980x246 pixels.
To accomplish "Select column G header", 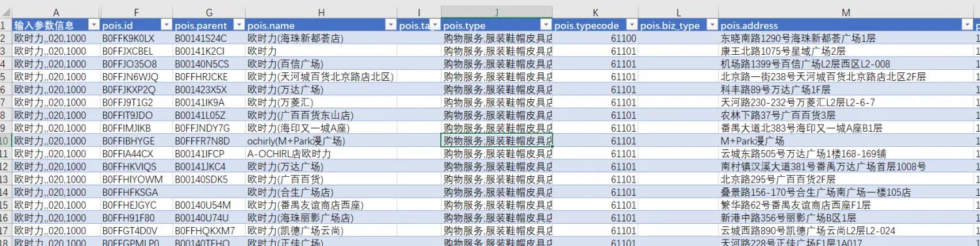I will coord(209,12).
